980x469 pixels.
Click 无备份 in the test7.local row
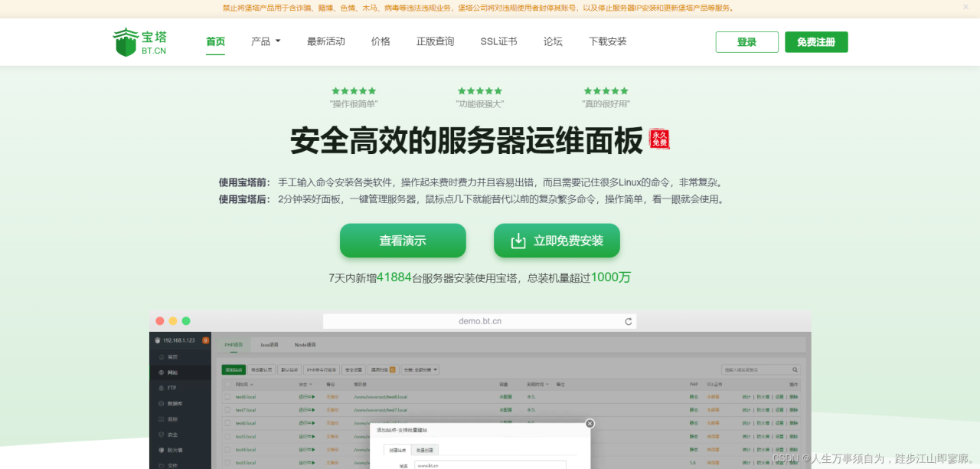click(x=332, y=410)
